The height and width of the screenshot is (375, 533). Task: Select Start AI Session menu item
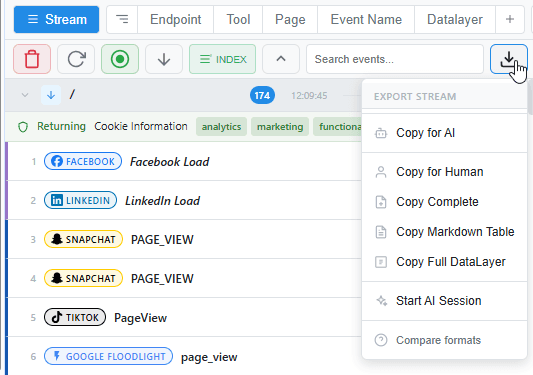pos(444,301)
